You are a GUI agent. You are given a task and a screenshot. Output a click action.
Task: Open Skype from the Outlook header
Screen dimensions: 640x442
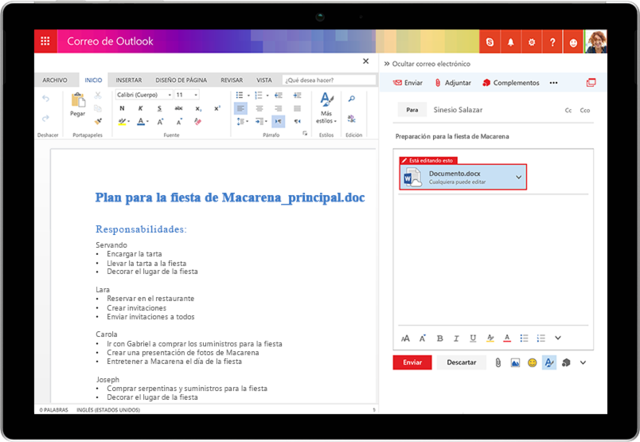[489, 42]
